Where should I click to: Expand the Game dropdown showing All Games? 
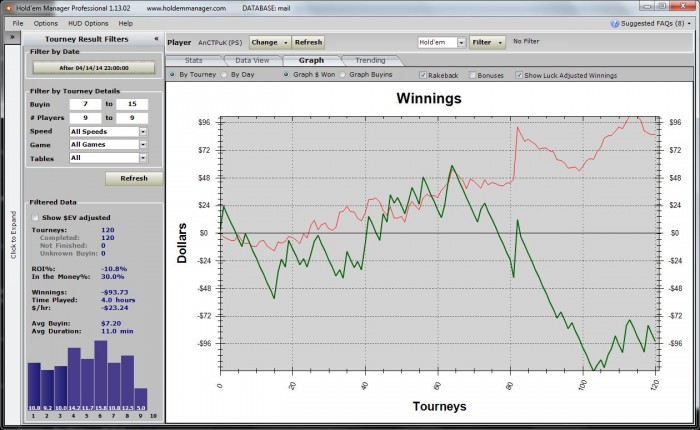(108, 145)
